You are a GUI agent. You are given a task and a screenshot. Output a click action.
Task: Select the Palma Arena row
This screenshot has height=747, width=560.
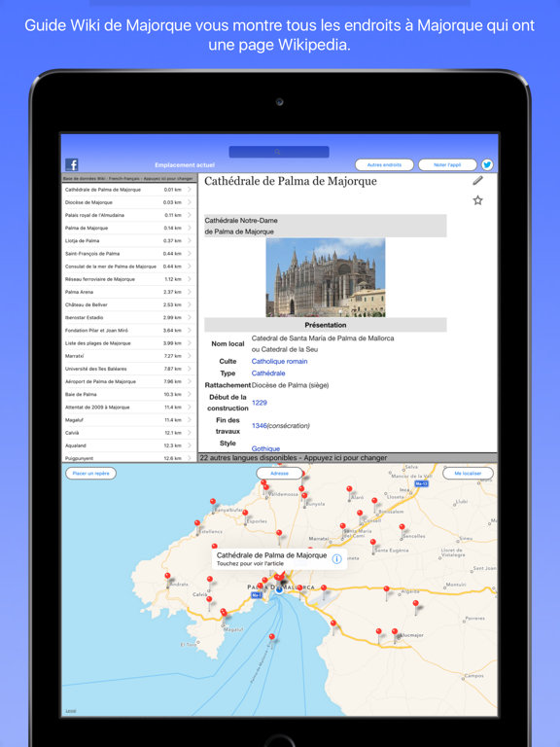point(129,292)
